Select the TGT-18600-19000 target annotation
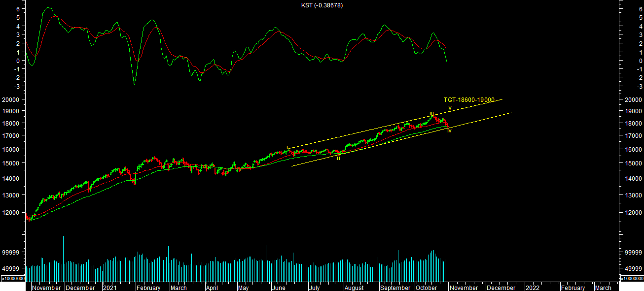644x291 pixels. click(468, 100)
